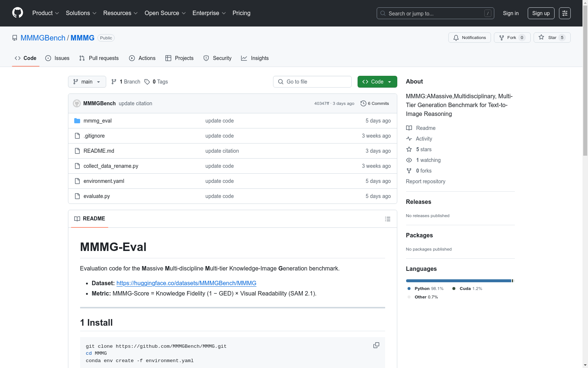This screenshot has height=368, width=588.
Task: Switch to the Pull requests tab
Action: click(99, 58)
